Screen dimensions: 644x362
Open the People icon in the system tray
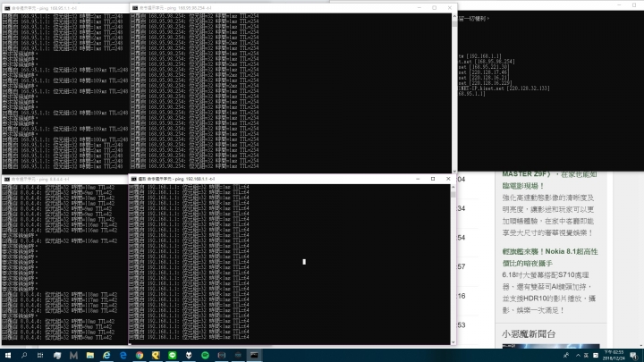coord(566,355)
